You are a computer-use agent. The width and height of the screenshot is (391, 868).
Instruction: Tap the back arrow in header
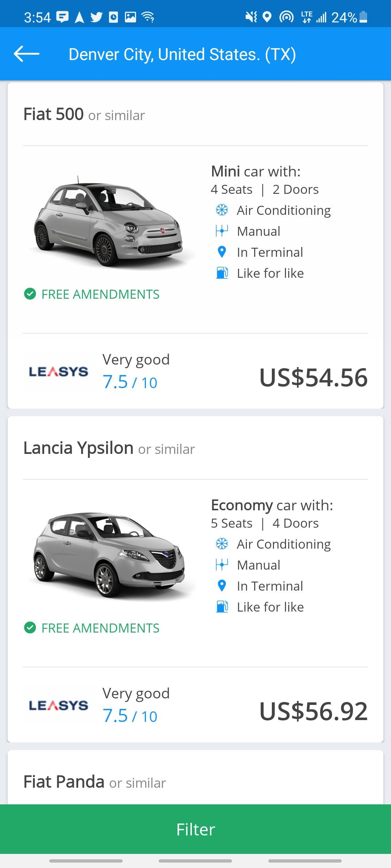point(26,54)
